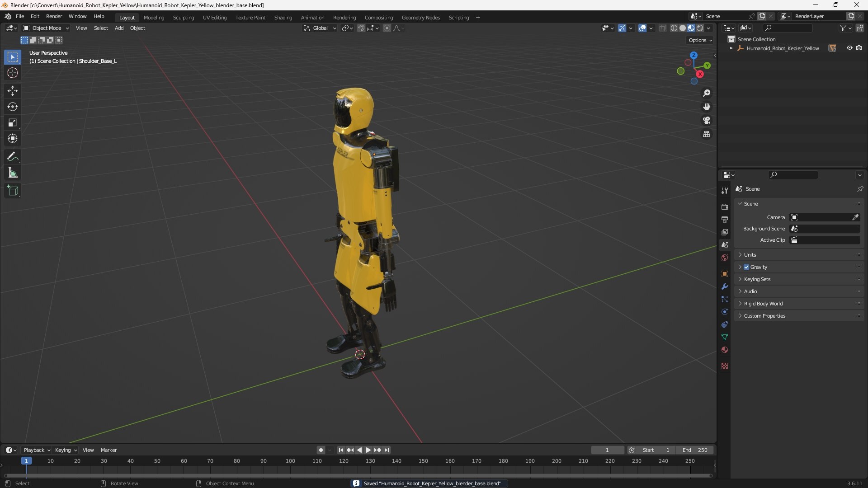
Task: Open the Playback dropdown in timeline
Action: [37, 450]
